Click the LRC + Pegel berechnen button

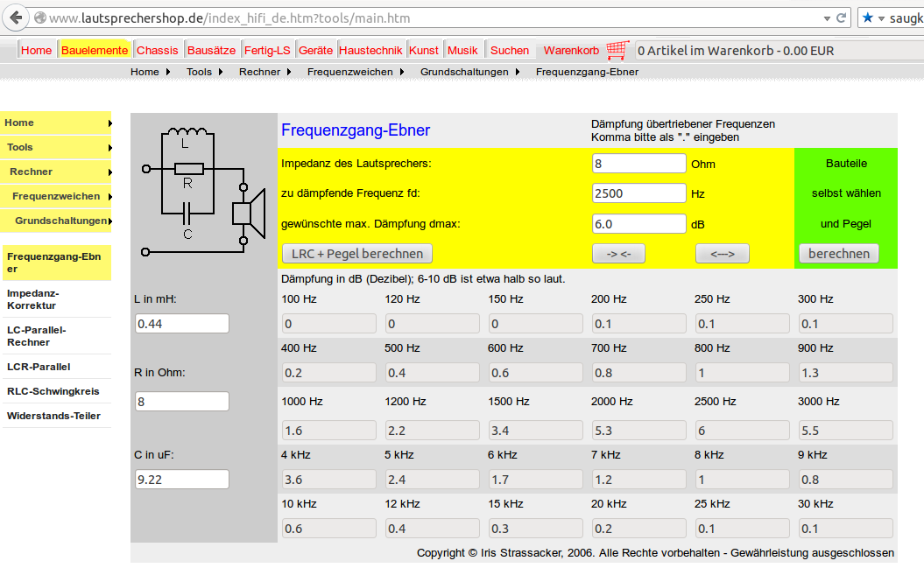(357, 254)
